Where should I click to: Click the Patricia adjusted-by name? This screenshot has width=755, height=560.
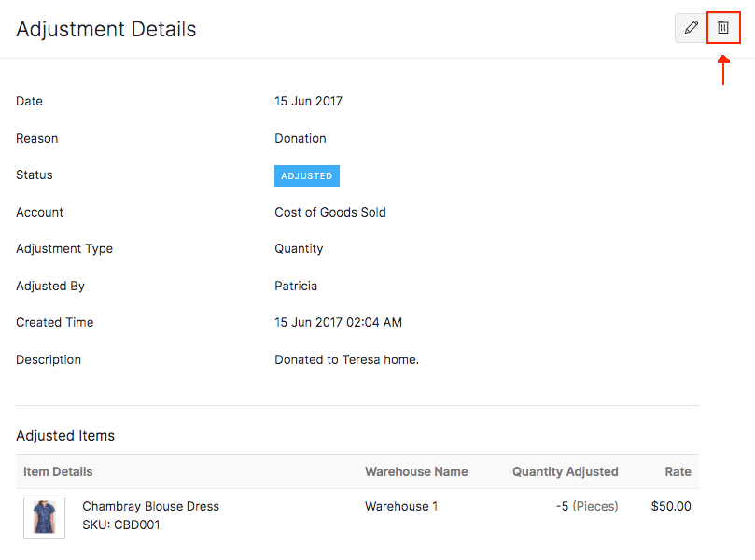point(296,286)
